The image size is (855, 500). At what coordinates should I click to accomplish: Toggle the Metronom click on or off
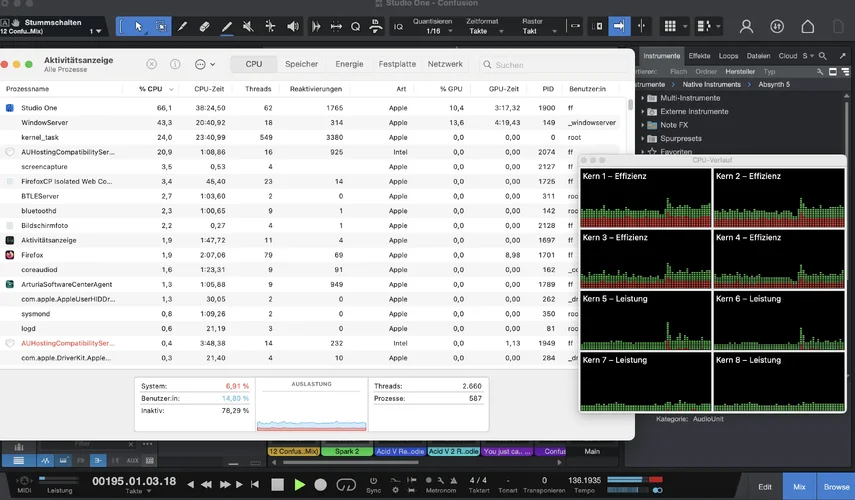pyautogui.click(x=428, y=481)
